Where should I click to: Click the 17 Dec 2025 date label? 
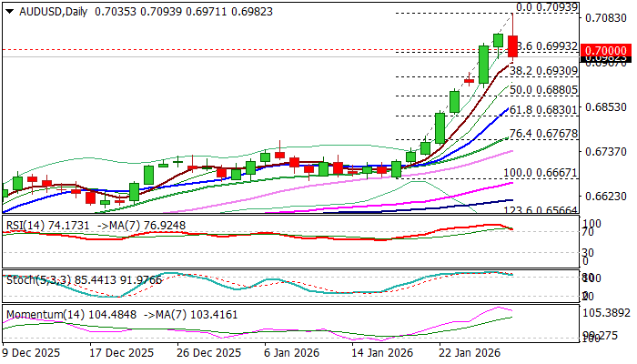(121, 352)
